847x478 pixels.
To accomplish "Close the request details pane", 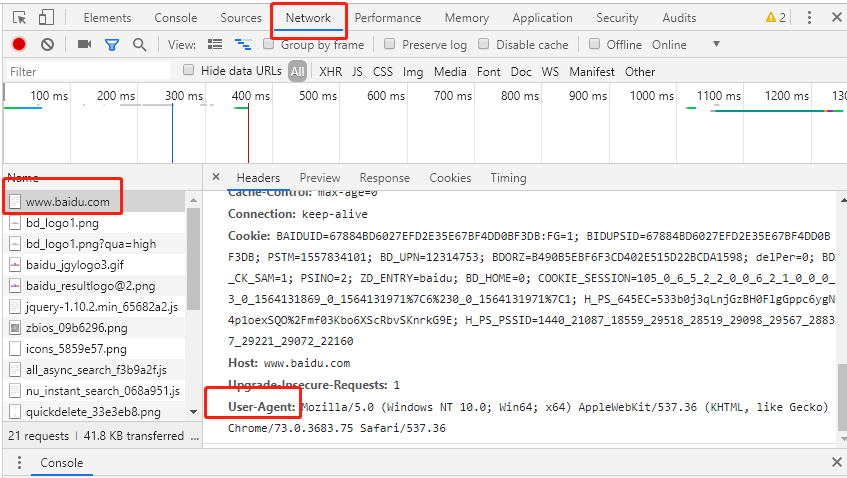I will click(x=216, y=177).
